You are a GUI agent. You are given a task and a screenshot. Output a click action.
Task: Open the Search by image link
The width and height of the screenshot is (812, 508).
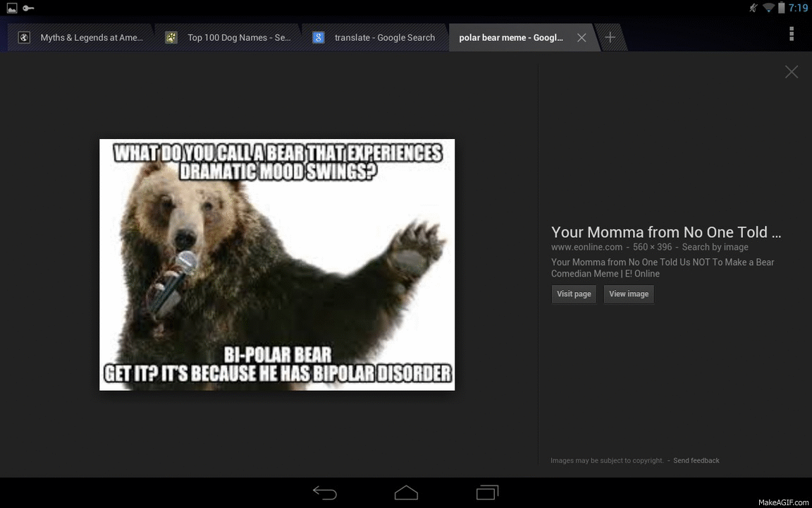715,247
